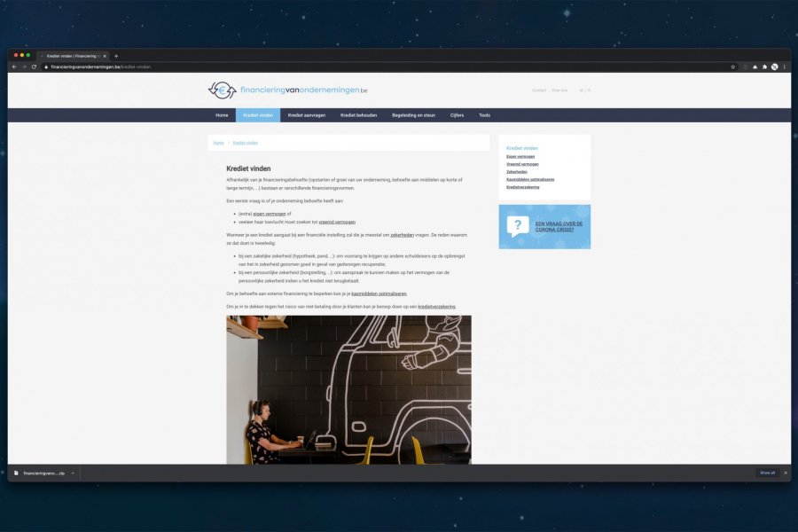This screenshot has width=798, height=532.
Task: Click the financieringvanondernemingen.be site logo
Action: pos(287,90)
